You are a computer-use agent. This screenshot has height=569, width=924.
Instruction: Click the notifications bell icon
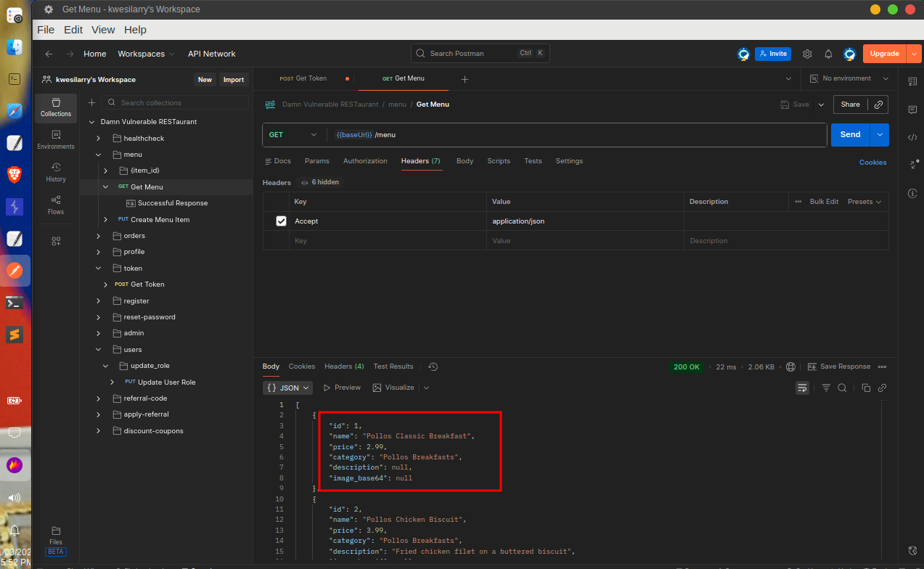pyautogui.click(x=828, y=54)
